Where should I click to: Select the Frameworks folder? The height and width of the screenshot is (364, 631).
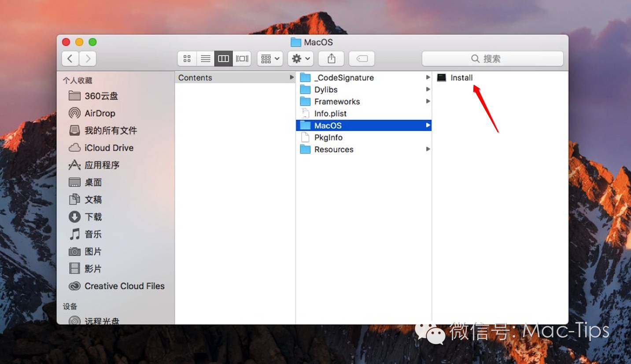(337, 102)
